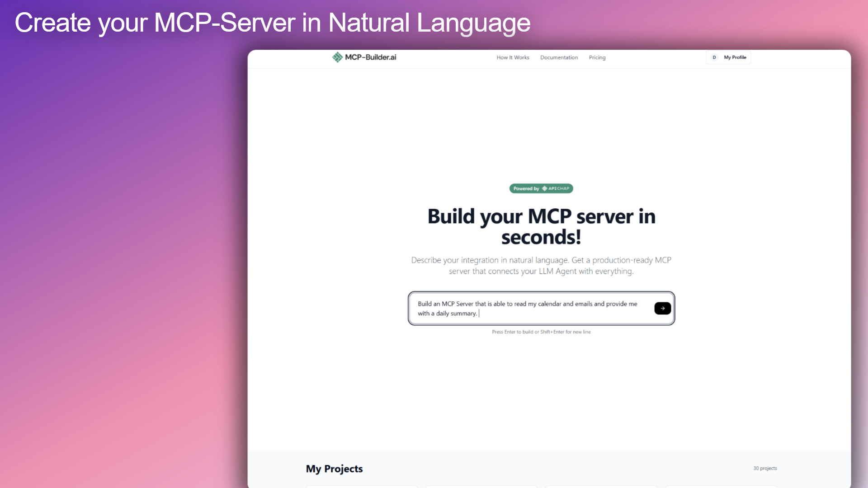
Task: Open the third project card under My Projects
Action: pyautogui.click(x=601, y=487)
